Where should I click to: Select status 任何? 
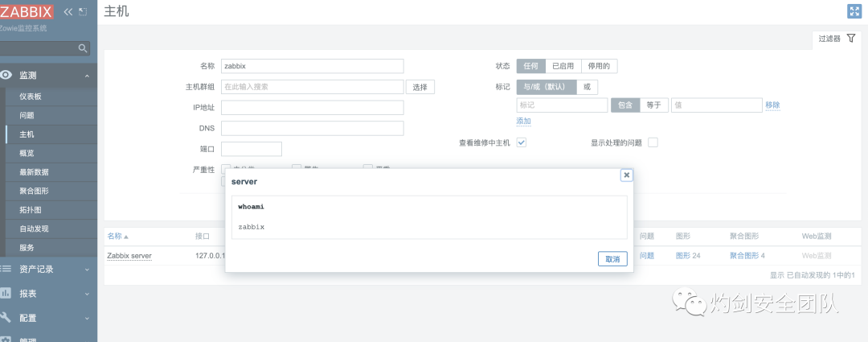coord(531,66)
